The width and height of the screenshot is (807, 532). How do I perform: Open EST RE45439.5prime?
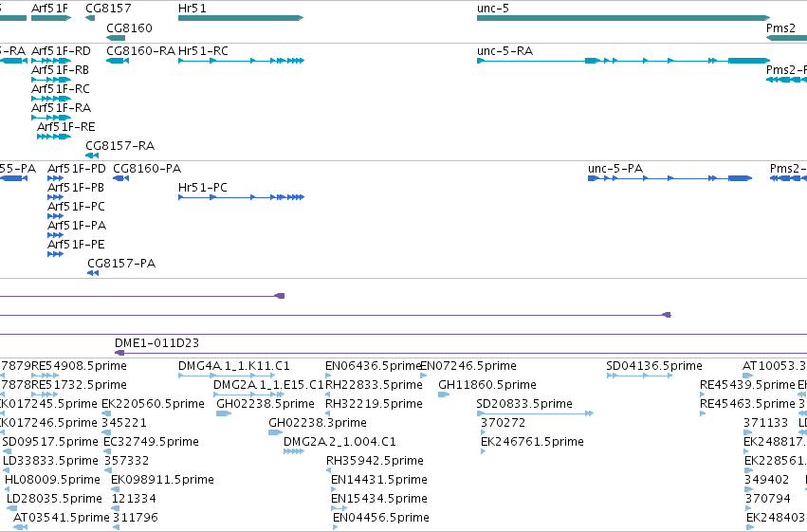747,385
